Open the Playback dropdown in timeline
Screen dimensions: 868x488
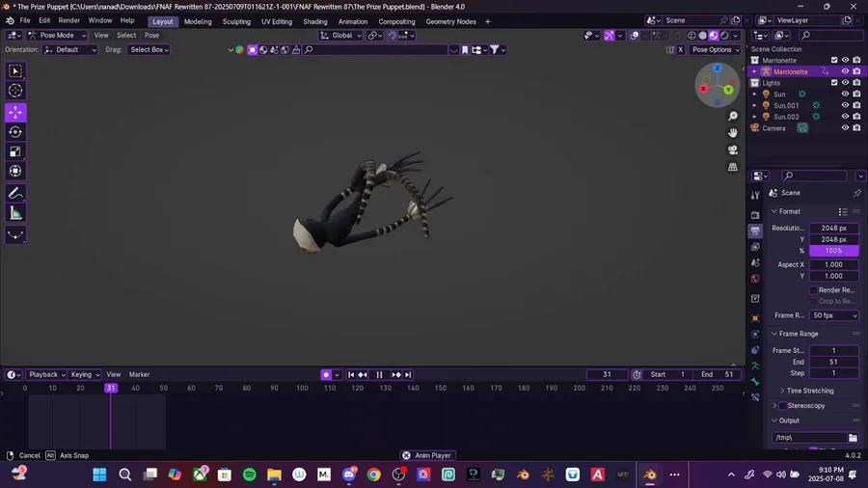tap(46, 374)
